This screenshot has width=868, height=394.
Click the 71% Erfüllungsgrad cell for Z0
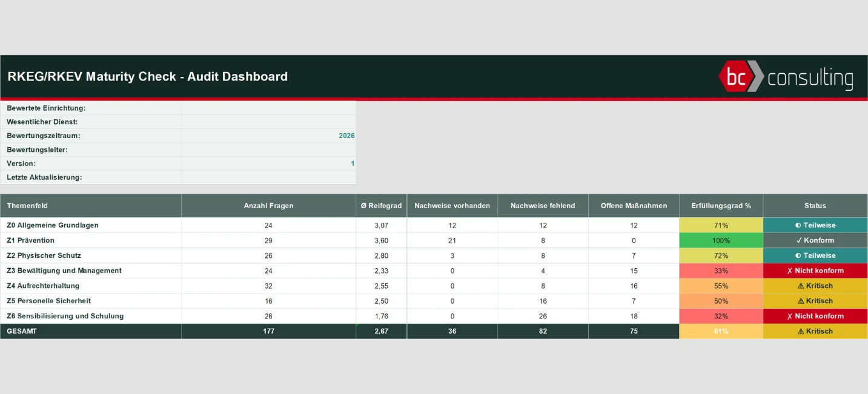721,225
